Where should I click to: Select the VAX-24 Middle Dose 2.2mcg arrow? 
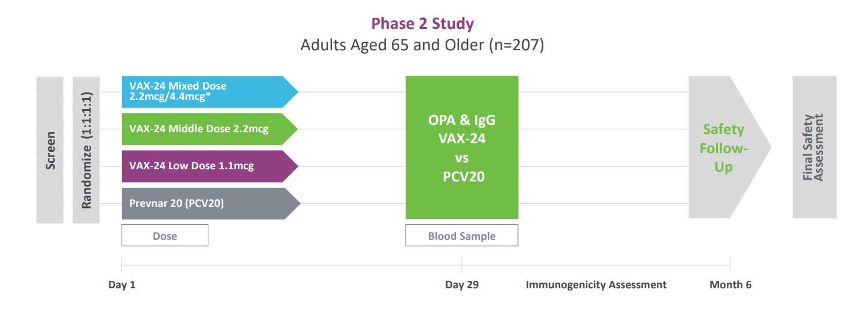[x=203, y=129]
